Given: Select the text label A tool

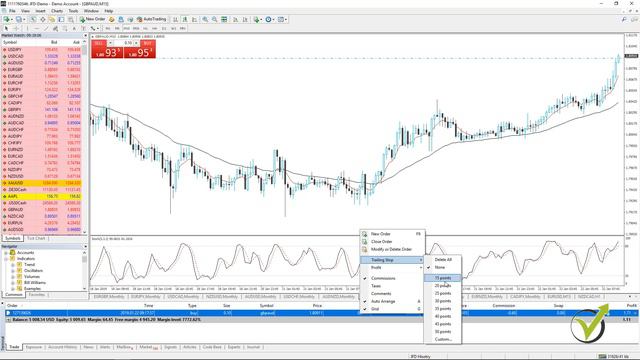Looking at the screenshot, I should [x=74, y=29].
